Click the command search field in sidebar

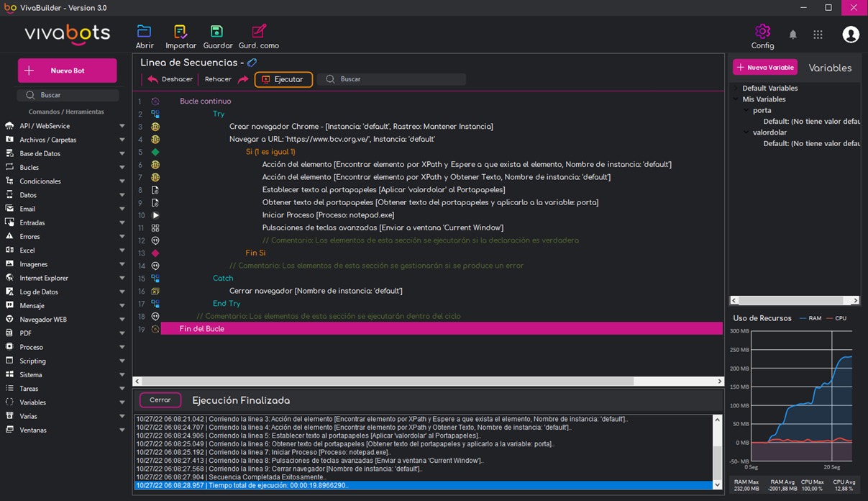click(68, 95)
